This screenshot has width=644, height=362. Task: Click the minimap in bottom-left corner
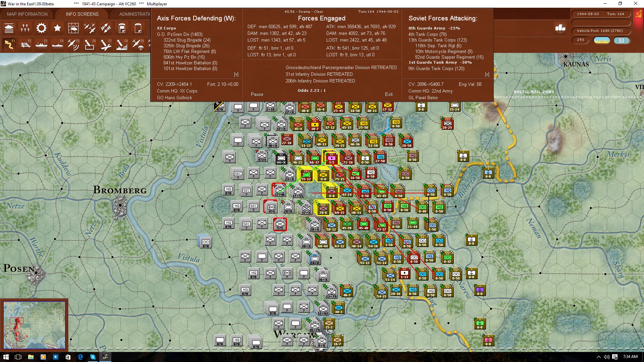point(34,325)
